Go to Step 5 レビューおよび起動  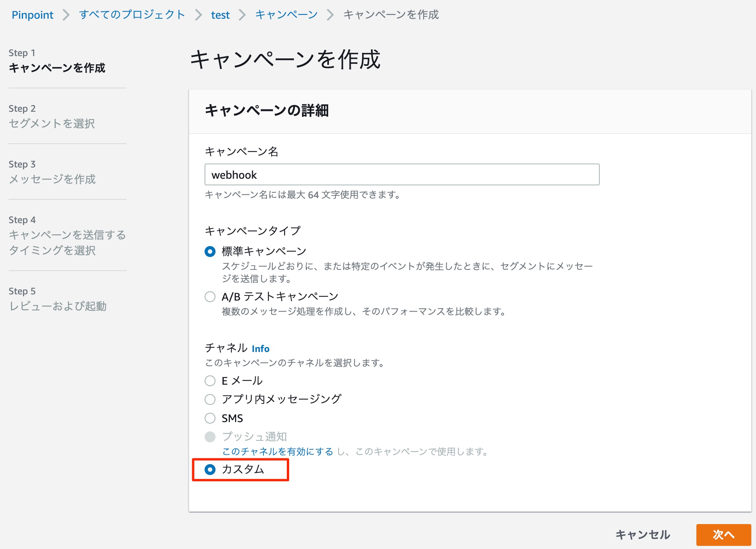(58, 307)
